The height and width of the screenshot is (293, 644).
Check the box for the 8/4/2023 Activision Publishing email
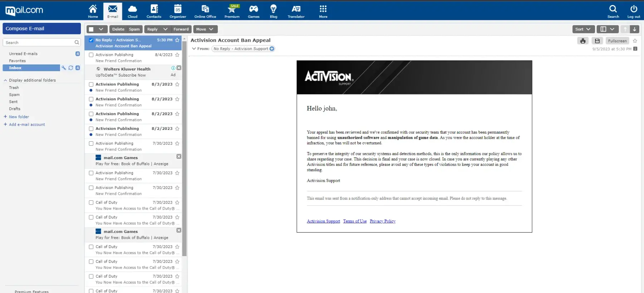click(x=91, y=55)
